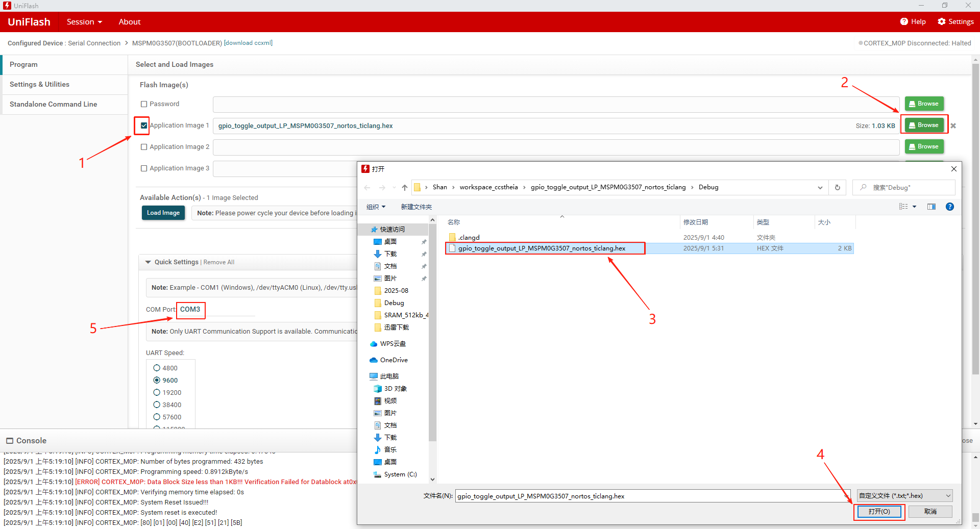The height and width of the screenshot is (529, 980).
Task: Select 19200 UART speed
Action: tap(157, 392)
